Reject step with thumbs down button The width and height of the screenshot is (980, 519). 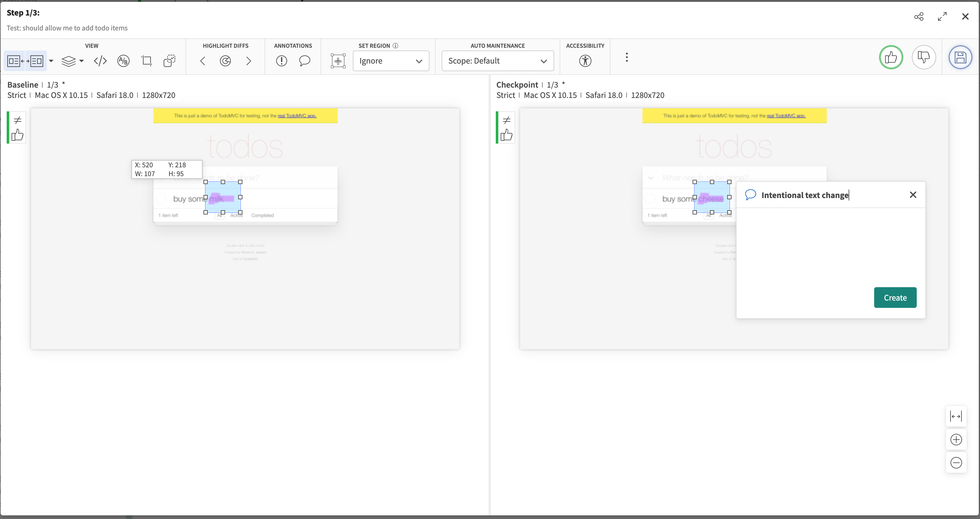tap(924, 57)
